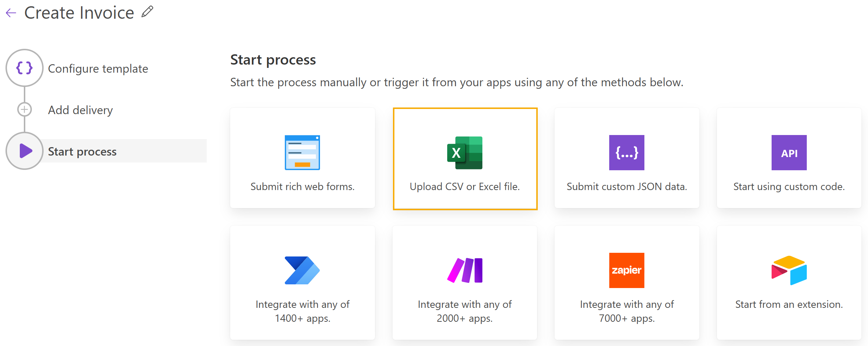868x346 pixels.
Task: Select Integrate with any of 1400+ apps
Action: click(302, 283)
